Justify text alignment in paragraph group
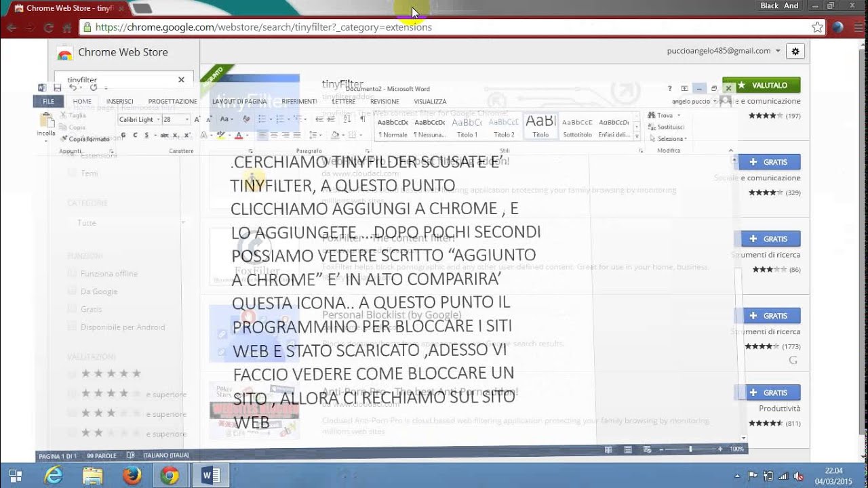Image resolution: width=868 pixels, height=488 pixels. pyautogui.click(x=298, y=136)
